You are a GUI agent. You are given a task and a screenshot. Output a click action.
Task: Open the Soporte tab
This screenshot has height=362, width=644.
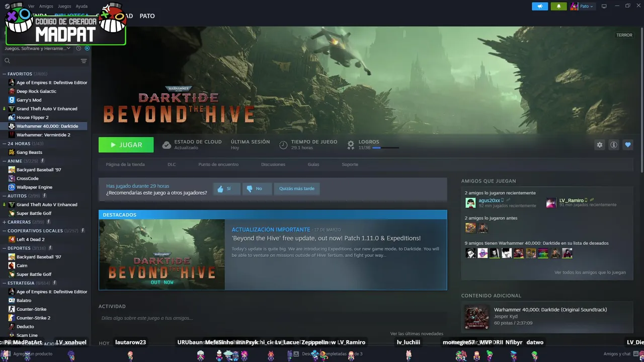tap(350, 164)
